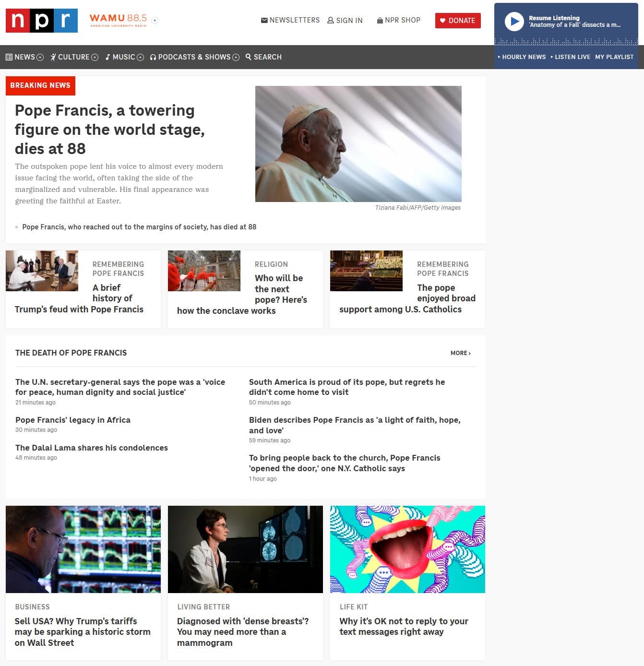Open NPR Shop via the bag icon
The image size is (644, 666).
380,20
